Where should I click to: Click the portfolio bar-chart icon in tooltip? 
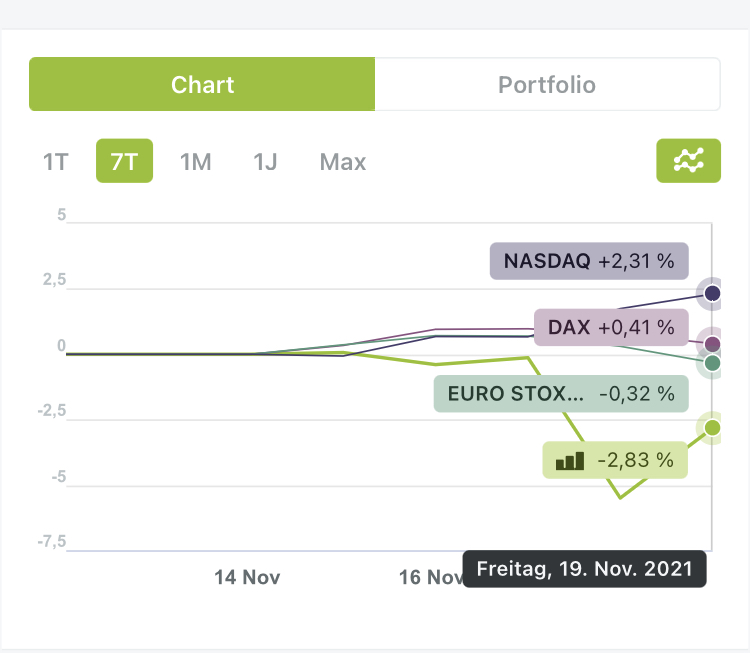569,461
